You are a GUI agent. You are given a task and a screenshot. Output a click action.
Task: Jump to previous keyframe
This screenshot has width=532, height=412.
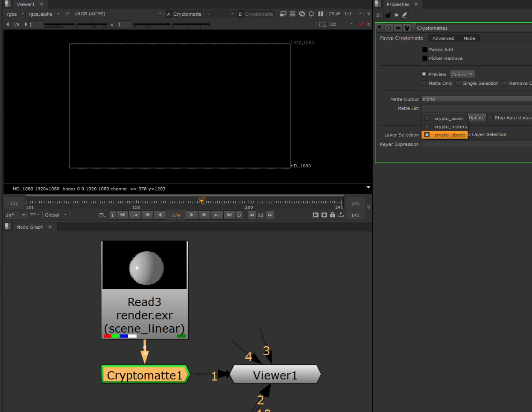point(135,215)
